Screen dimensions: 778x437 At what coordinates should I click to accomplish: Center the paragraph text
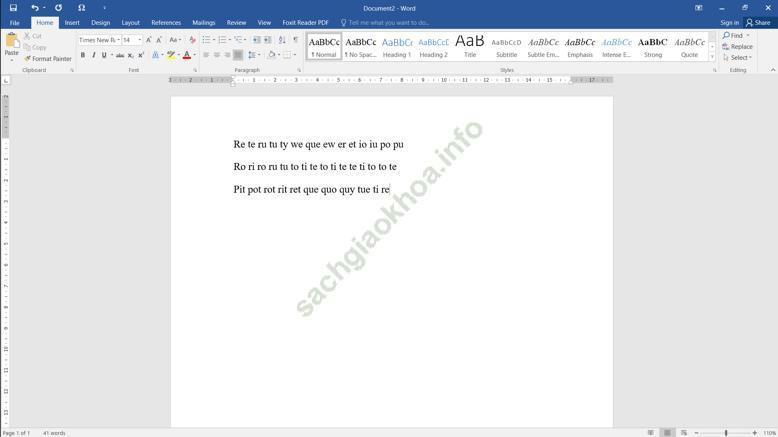[x=217, y=55]
